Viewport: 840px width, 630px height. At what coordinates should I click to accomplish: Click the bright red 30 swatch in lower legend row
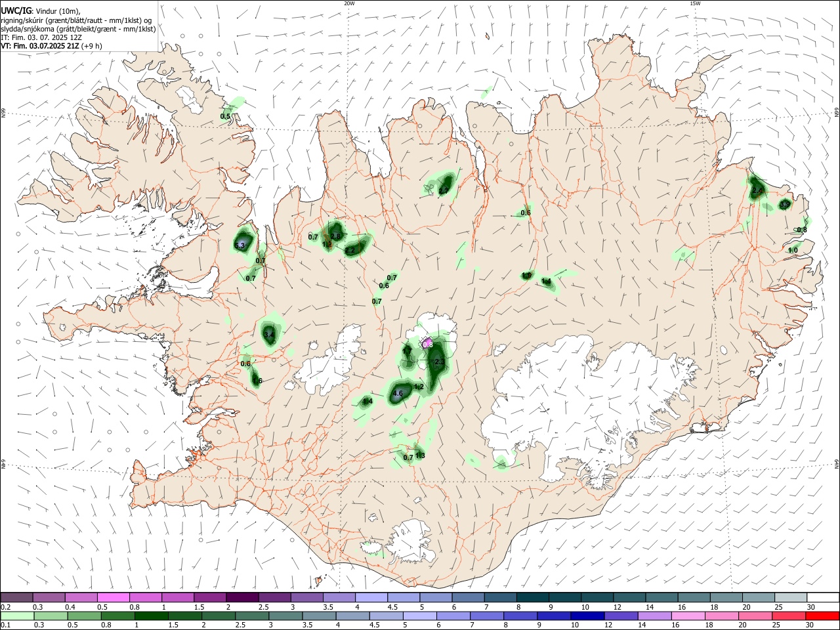click(x=822, y=616)
